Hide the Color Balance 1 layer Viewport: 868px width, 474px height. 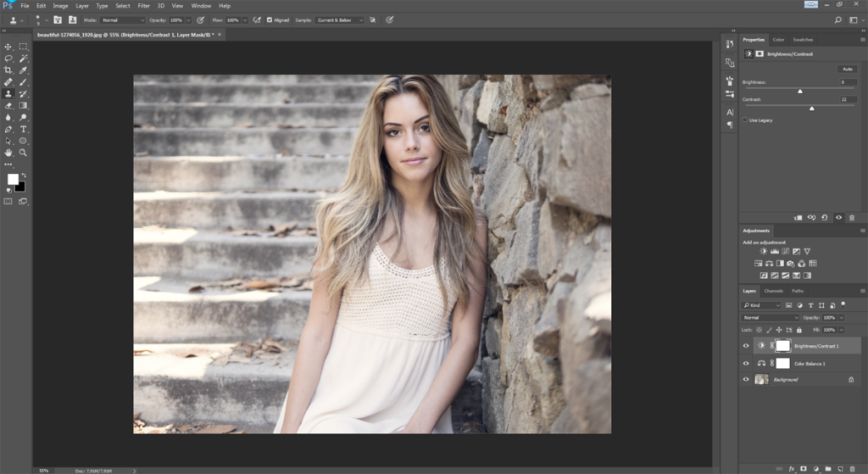(746, 363)
